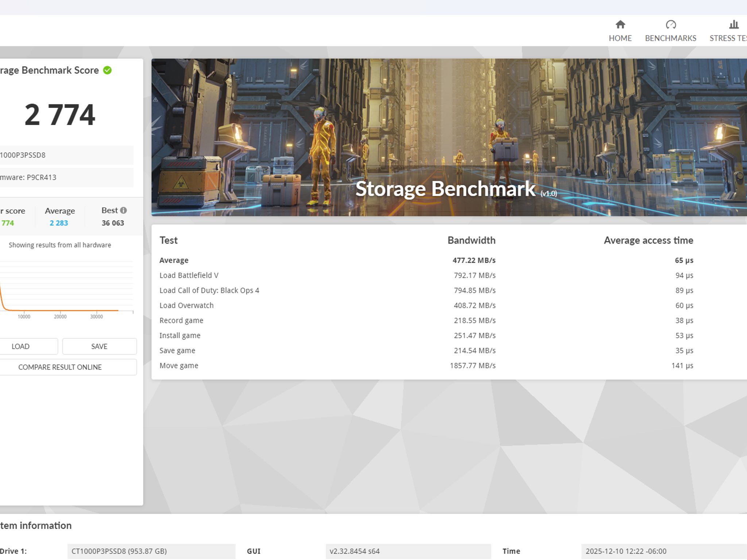Click the Time field 2025-12-10 12:22
Screen dimensions: 747x560
point(664,551)
